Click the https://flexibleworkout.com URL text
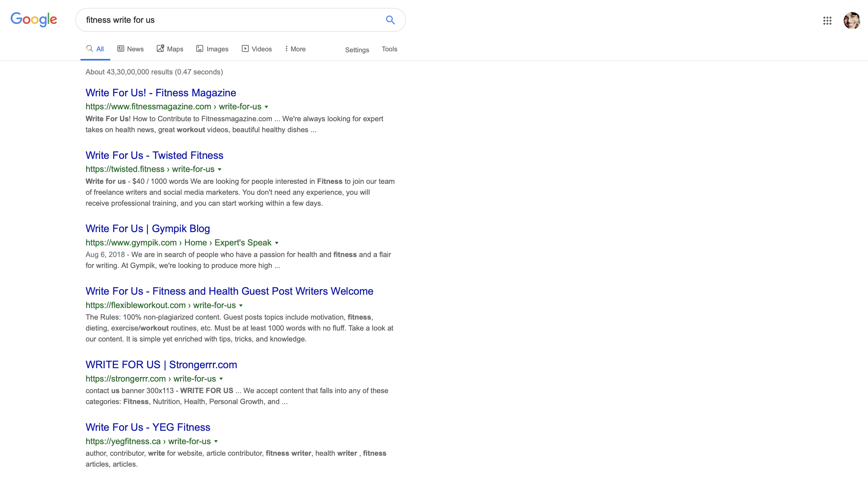Viewport: 868px width, 480px height. point(160,305)
